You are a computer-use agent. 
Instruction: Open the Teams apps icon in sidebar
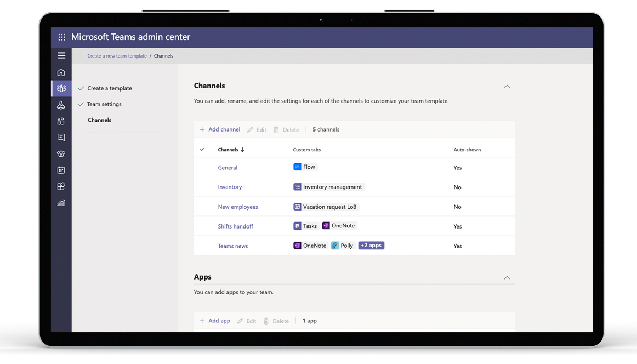[61, 186]
